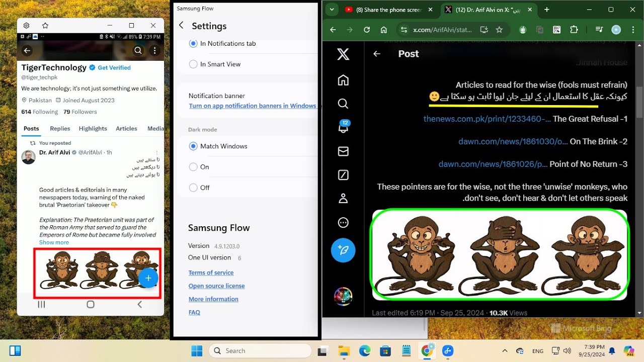This screenshot has height=362, width=644.
Task: Open a new Chrome tab
Action: [x=546, y=10]
